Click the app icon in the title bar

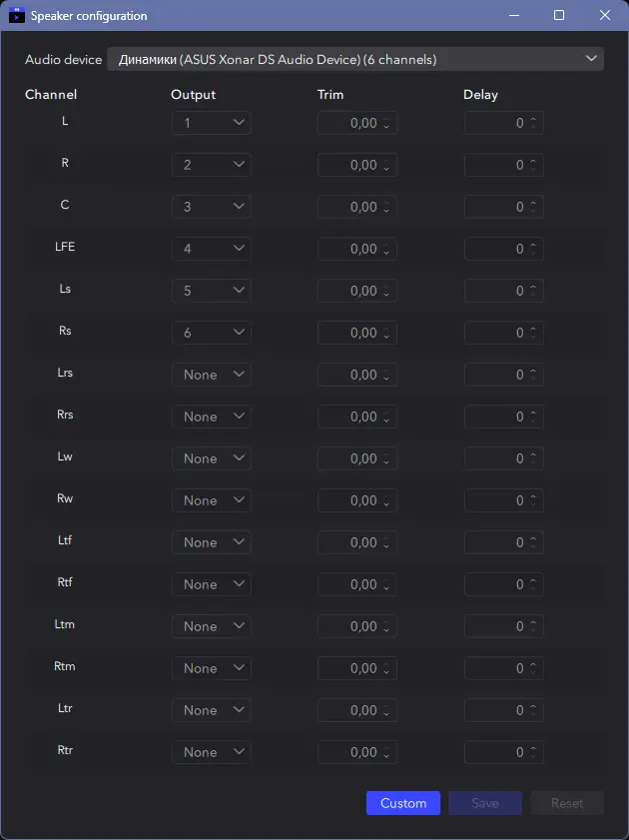[16, 16]
